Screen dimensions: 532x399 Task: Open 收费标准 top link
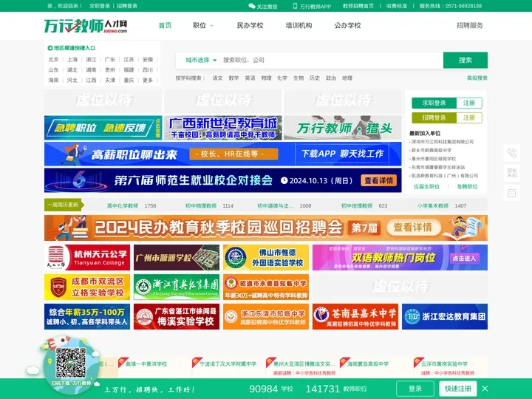click(396, 6)
